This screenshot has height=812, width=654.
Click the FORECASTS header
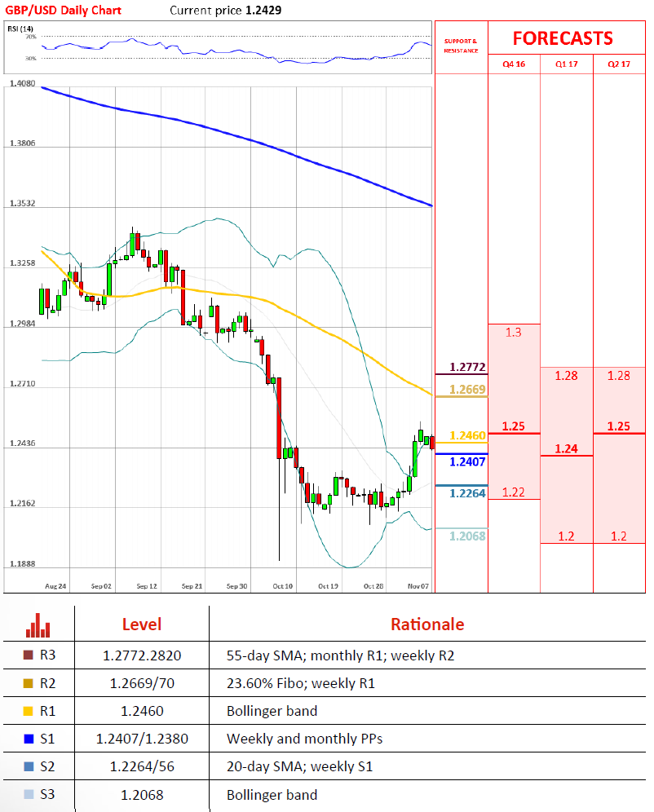pyautogui.click(x=563, y=38)
